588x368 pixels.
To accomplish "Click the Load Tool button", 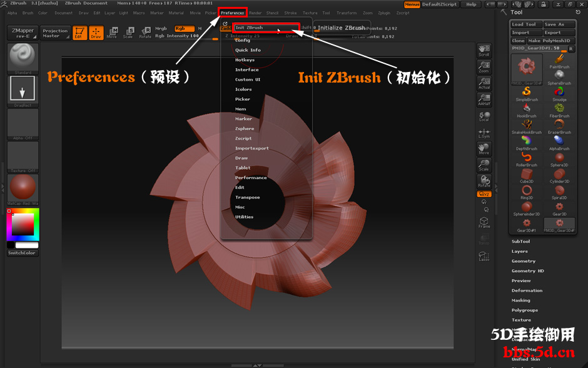I will coord(527,24).
